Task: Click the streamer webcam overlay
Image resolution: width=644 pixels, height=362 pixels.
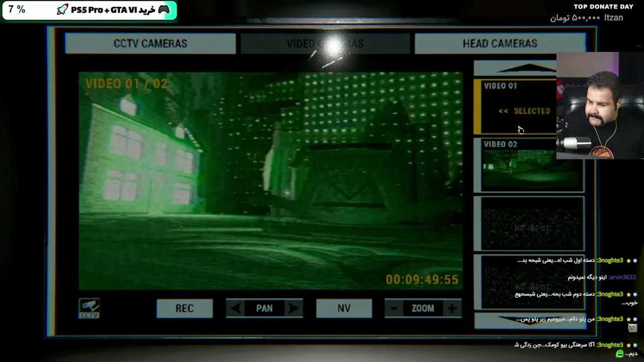Action: [x=600, y=106]
